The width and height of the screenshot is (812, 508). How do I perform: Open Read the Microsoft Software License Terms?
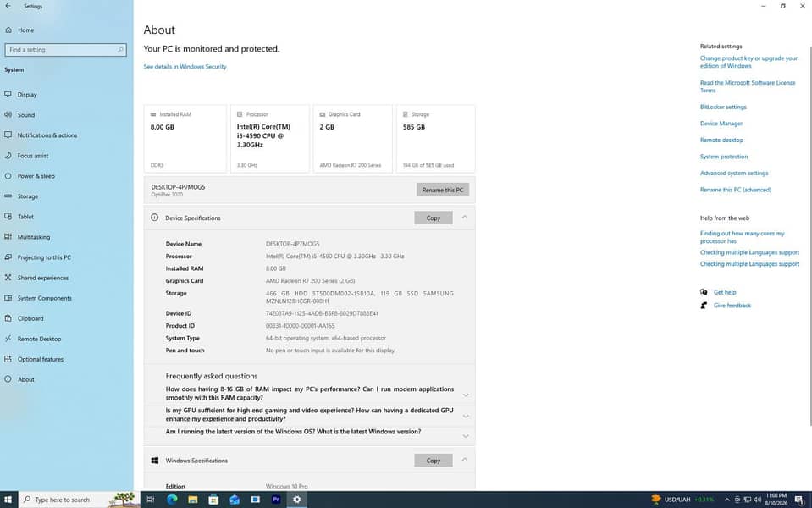pos(748,86)
